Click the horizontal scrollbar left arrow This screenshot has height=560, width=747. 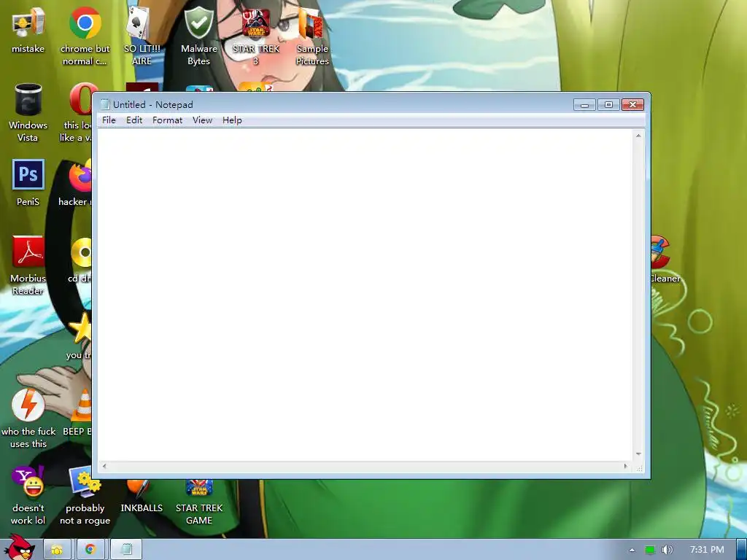[104, 466]
